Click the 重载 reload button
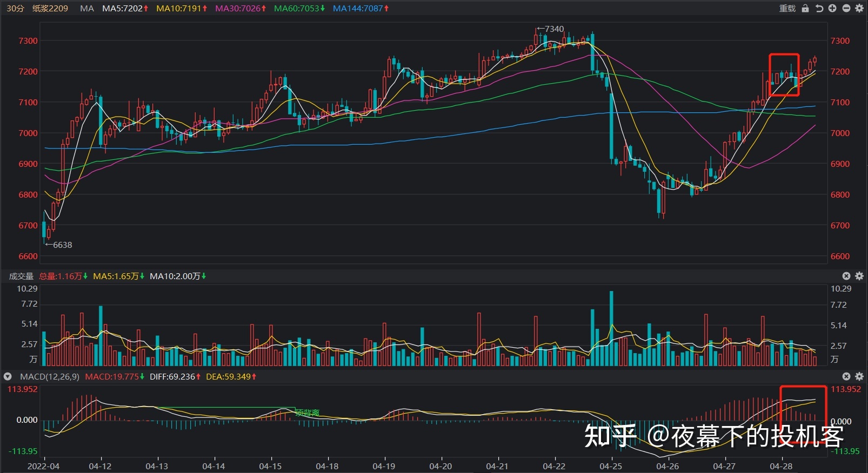The image size is (868, 473). click(x=787, y=8)
